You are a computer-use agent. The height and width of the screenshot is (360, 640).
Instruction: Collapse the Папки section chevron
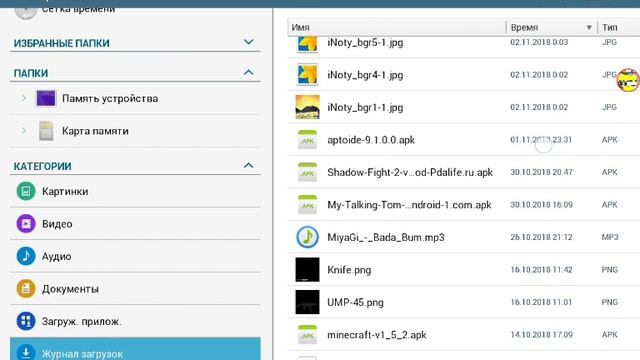click(248, 73)
